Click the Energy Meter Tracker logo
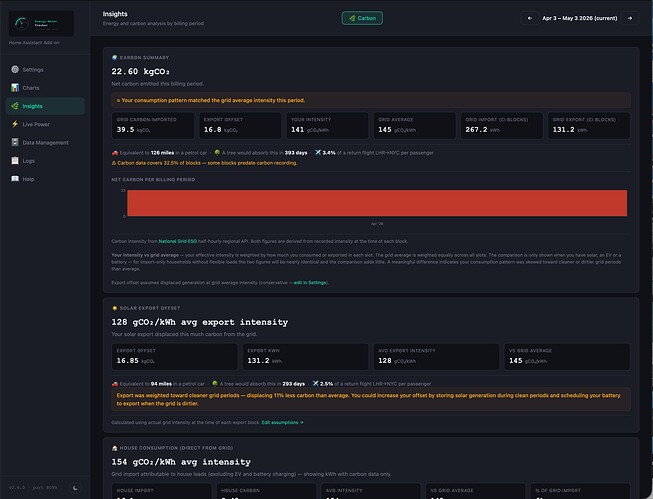Image resolution: width=653 pixels, height=499 pixels. point(41,23)
